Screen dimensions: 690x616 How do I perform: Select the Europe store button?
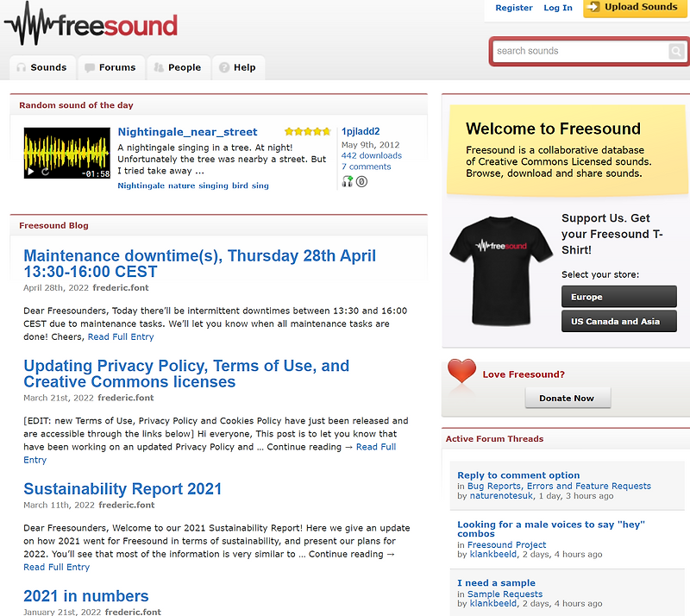618,296
